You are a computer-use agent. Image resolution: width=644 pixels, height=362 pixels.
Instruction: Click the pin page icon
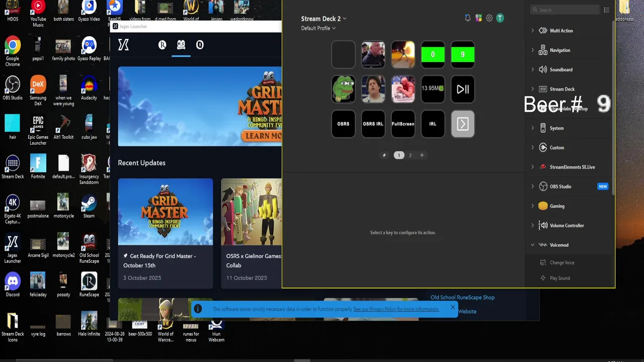coord(384,155)
